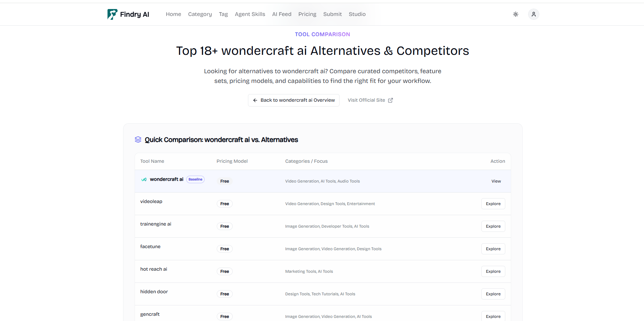The image size is (644, 321).
Task: Toggle the light/dark theme sun icon
Action: tap(516, 14)
